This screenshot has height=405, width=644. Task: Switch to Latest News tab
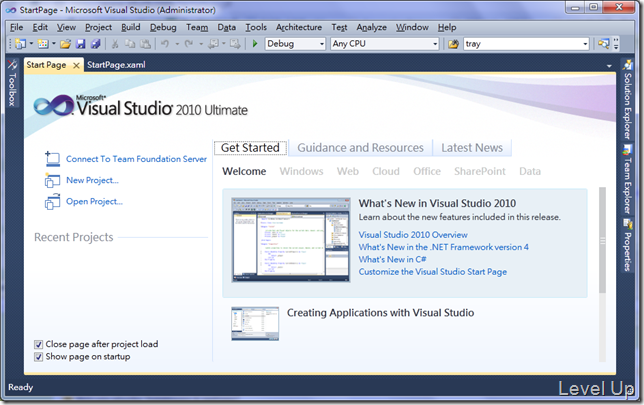pyautogui.click(x=472, y=148)
